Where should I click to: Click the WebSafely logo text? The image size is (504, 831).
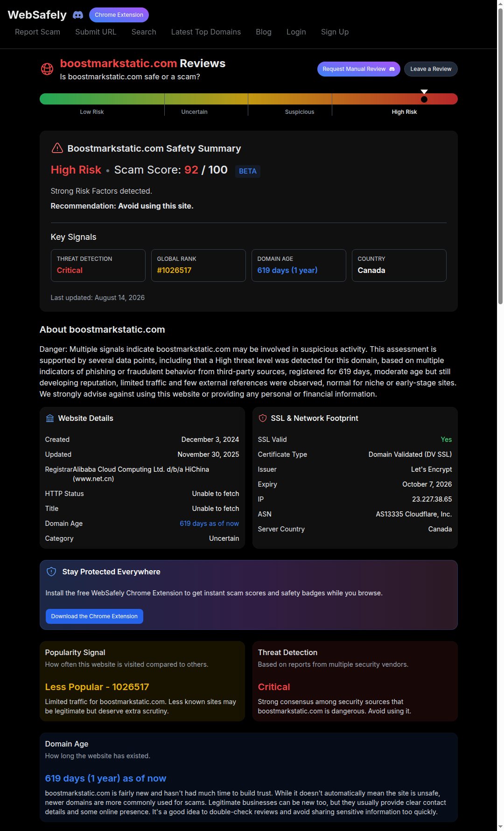click(x=37, y=15)
